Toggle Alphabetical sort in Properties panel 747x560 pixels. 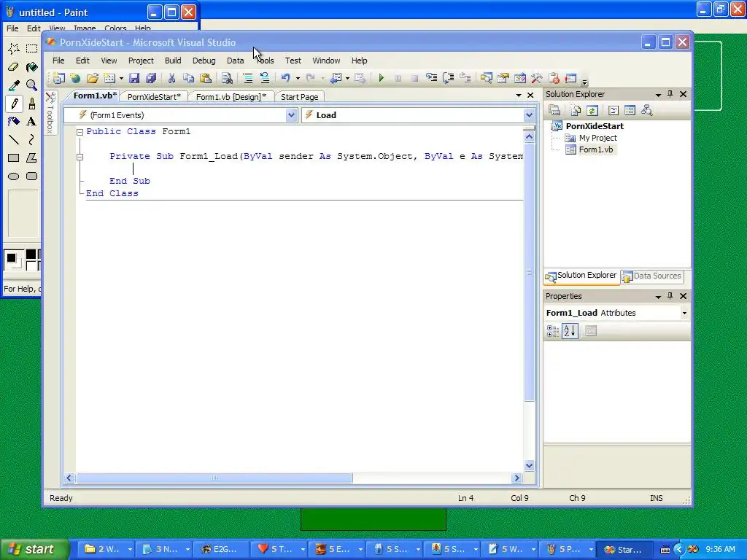[x=570, y=331]
